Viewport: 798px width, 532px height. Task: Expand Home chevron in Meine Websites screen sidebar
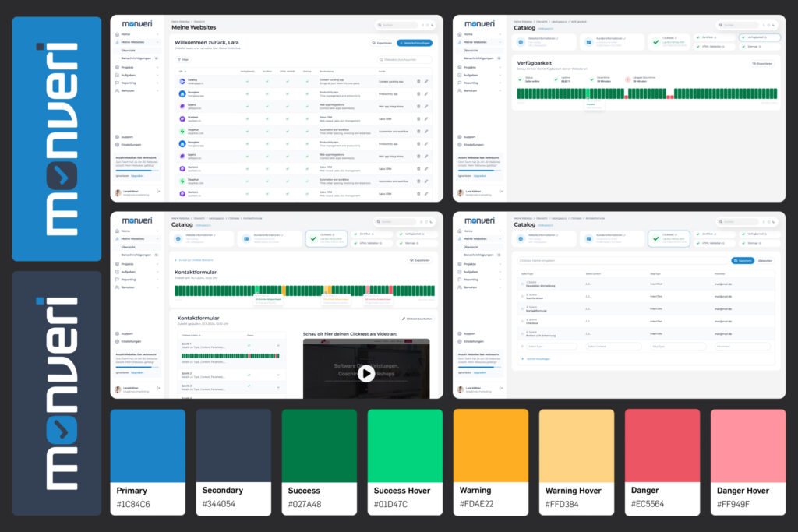[x=157, y=34]
